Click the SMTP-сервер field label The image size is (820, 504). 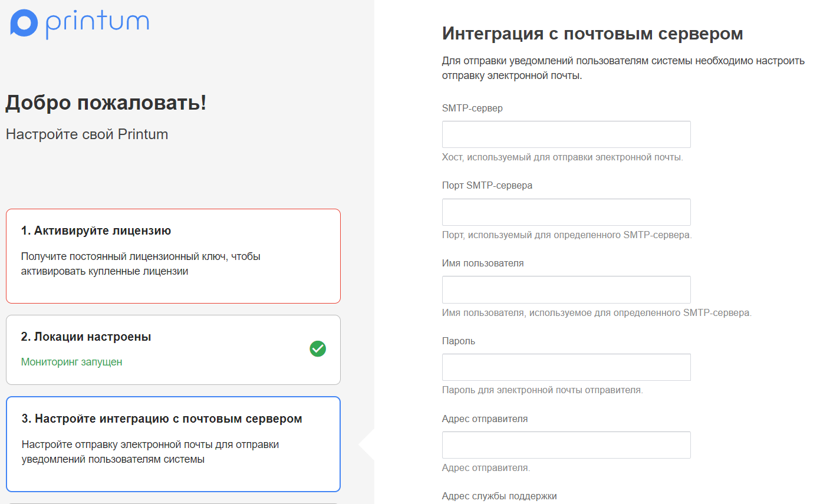[x=472, y=108]
